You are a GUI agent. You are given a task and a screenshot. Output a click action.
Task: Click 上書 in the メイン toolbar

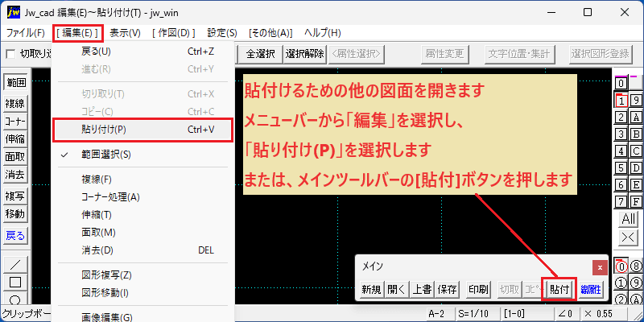click(422, 290)
